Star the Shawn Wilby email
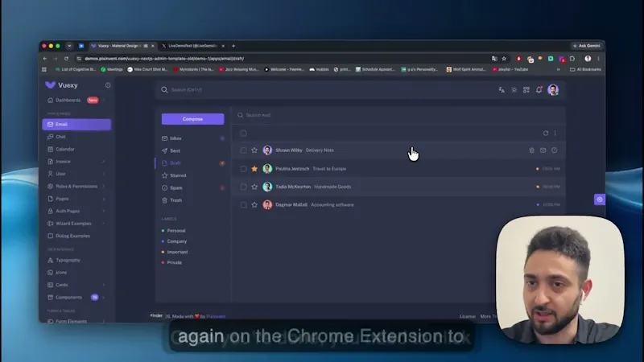Screen dimensions: 644x362 254,150
